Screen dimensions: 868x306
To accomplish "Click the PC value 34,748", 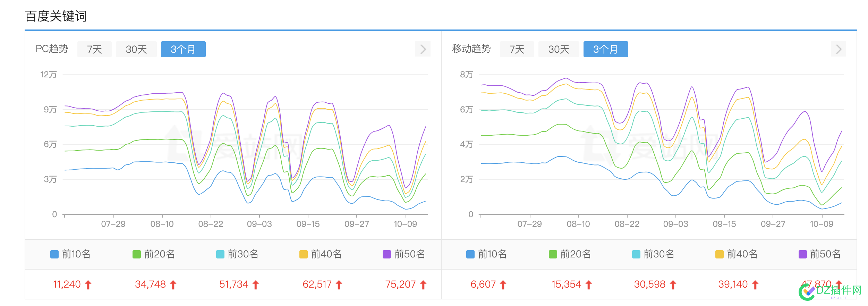I will [151, 284].
